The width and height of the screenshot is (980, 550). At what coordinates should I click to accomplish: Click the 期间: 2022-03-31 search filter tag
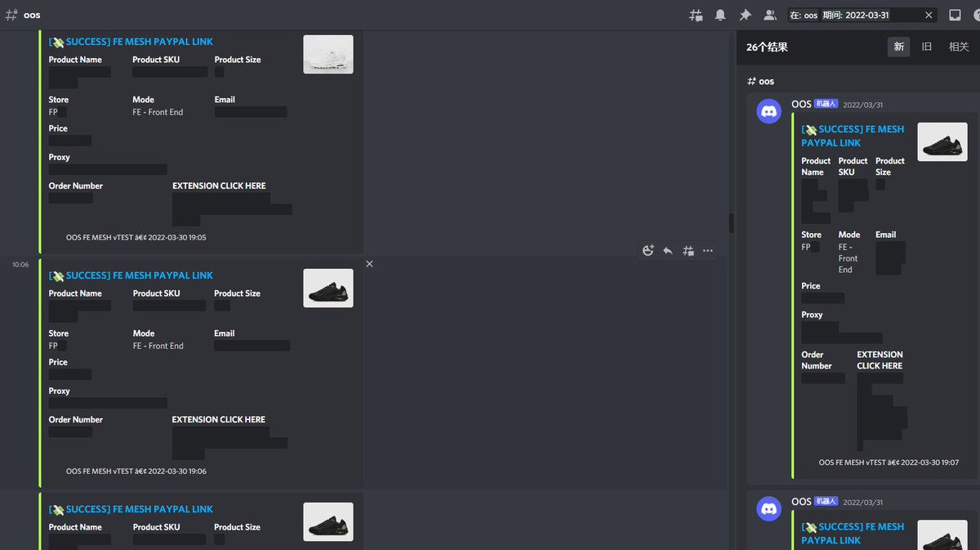tap(857, 15)
